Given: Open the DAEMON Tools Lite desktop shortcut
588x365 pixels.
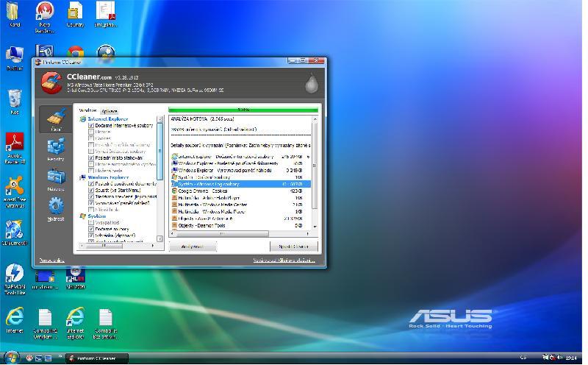Looking at the screenshot, I should coord(15,279).
